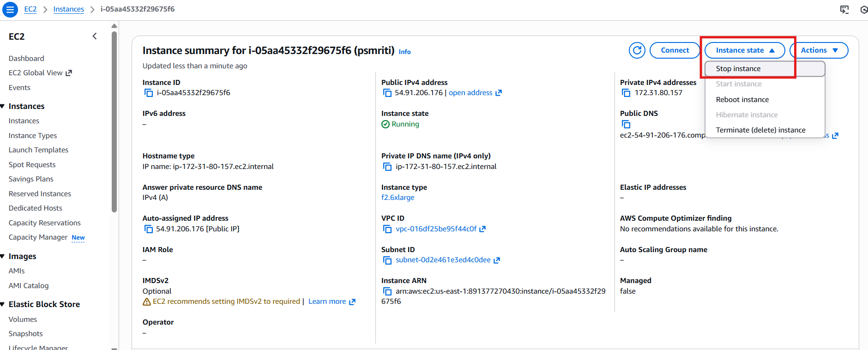Open AMIs in the sidebar
The image size is (868, 350).
coord(17,271)
